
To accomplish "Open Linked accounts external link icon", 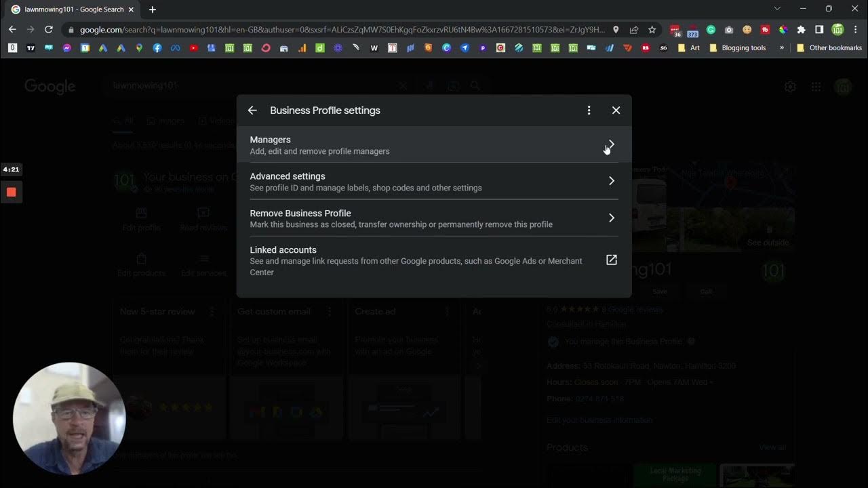I will click(611, 260).
